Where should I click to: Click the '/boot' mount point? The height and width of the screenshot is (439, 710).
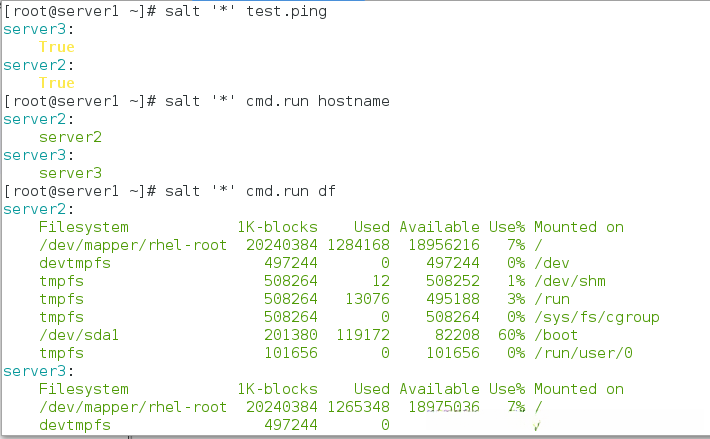[x=556, y=335]
